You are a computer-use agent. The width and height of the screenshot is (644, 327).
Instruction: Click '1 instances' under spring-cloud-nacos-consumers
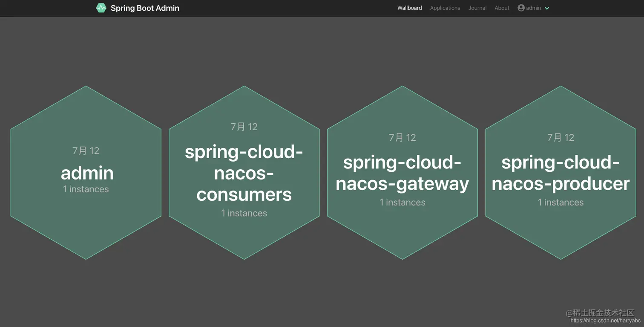click(x=244, y=213)
